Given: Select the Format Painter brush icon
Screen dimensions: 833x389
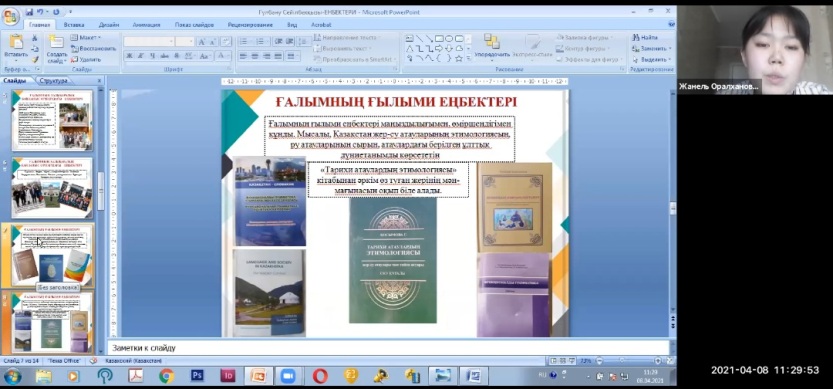Looking at the screenshot, I should tap(35, 60).
